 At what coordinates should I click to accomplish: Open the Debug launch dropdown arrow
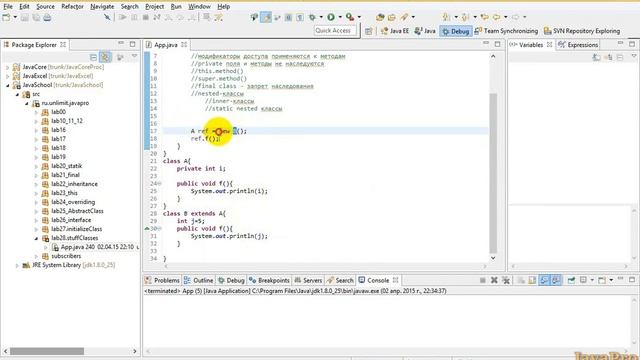(321, 17)
